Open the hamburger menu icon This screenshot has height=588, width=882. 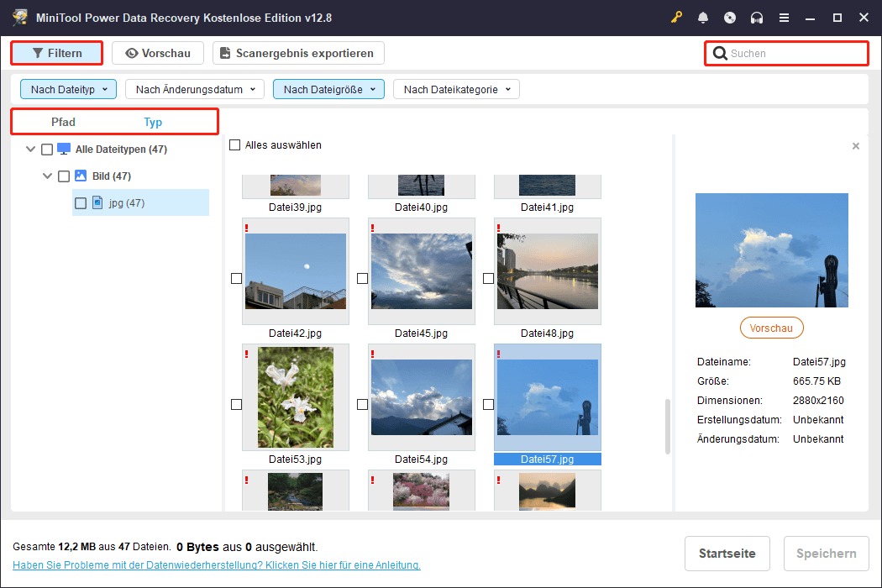tap(784, 18)
